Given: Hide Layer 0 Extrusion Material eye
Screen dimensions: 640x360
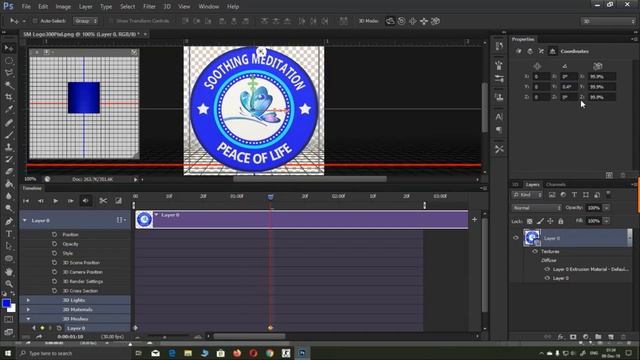Looking at the screenshot, I should pos(547,269).
